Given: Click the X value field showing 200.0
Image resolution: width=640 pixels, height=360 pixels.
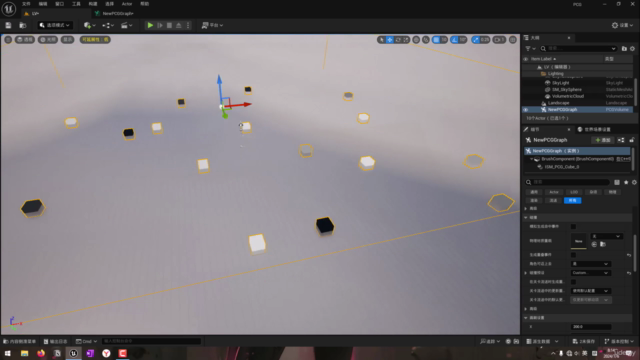Looking at the screenshot, I should click(591, 327).
